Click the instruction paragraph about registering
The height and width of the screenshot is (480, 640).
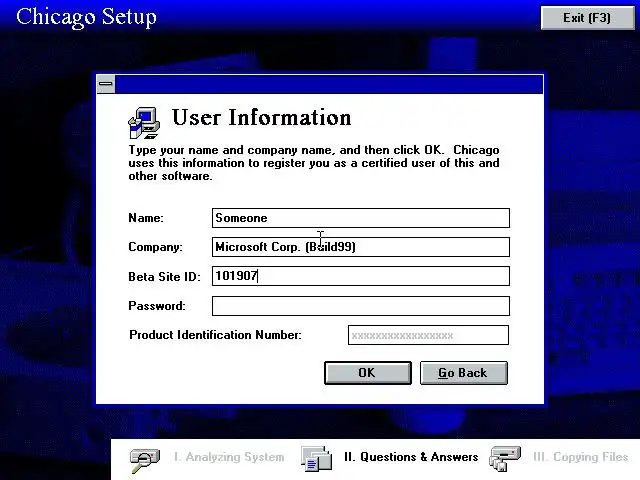click(313, 163)
